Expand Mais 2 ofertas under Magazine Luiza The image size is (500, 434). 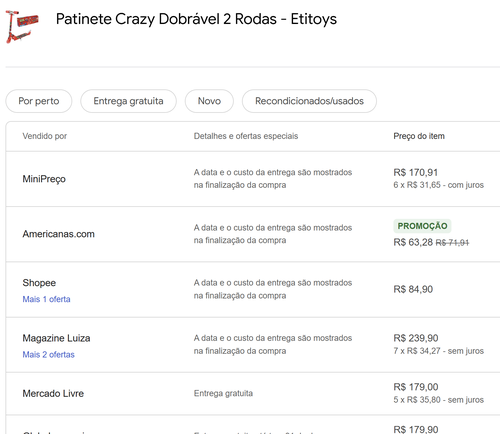pos(48,355)
